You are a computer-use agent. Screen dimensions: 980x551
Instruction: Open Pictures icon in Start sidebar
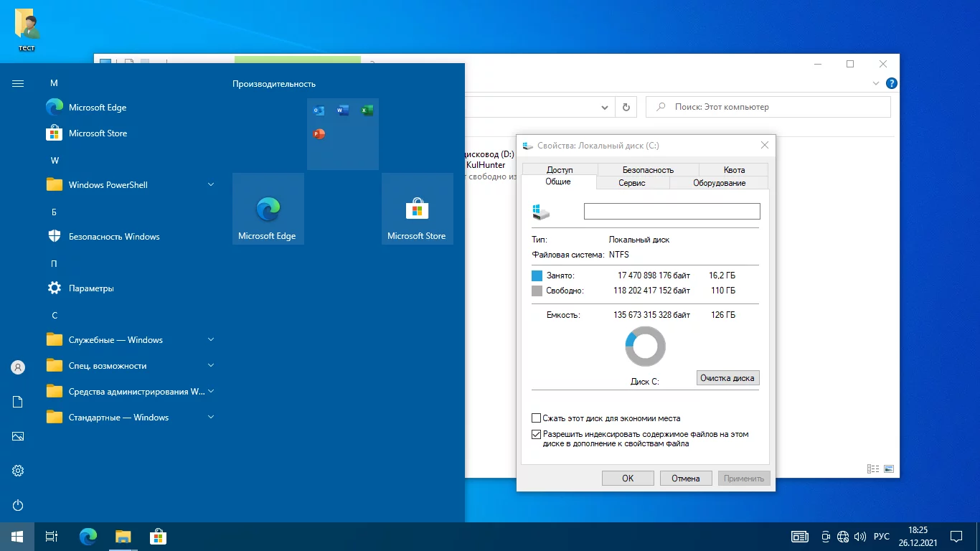point(18,436)
